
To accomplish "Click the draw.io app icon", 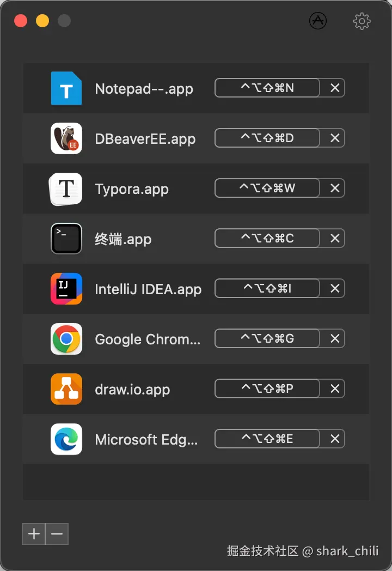I will tap(66, 389).
